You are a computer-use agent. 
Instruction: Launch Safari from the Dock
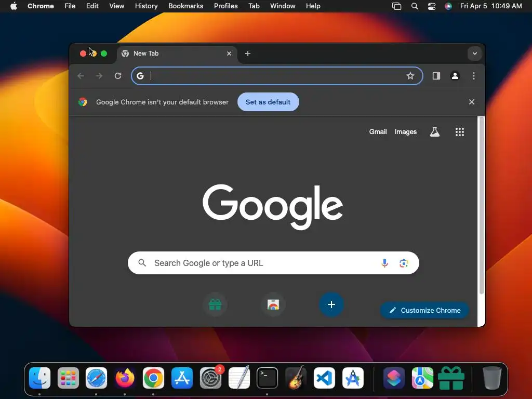[x=96, y=378]
